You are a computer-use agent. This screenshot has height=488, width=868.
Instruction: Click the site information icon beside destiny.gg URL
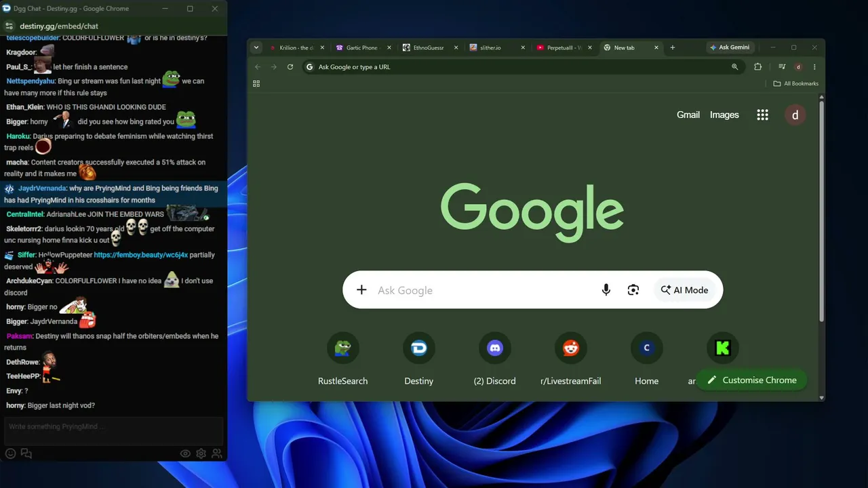click(9, 26)
